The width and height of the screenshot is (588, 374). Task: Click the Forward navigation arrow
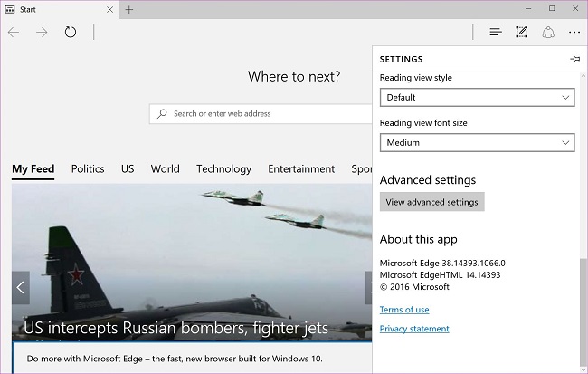click(42, 32)
